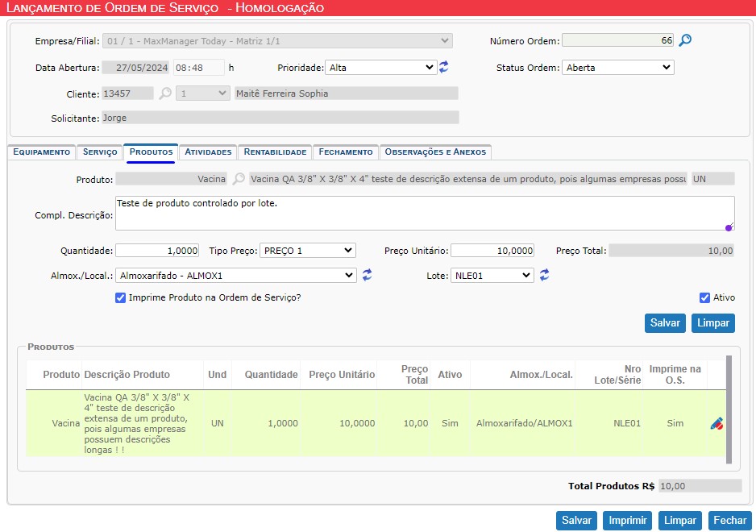Open the Empresa/Filial dropdown
The image size is (756, 532).
(x=277, y=41)
